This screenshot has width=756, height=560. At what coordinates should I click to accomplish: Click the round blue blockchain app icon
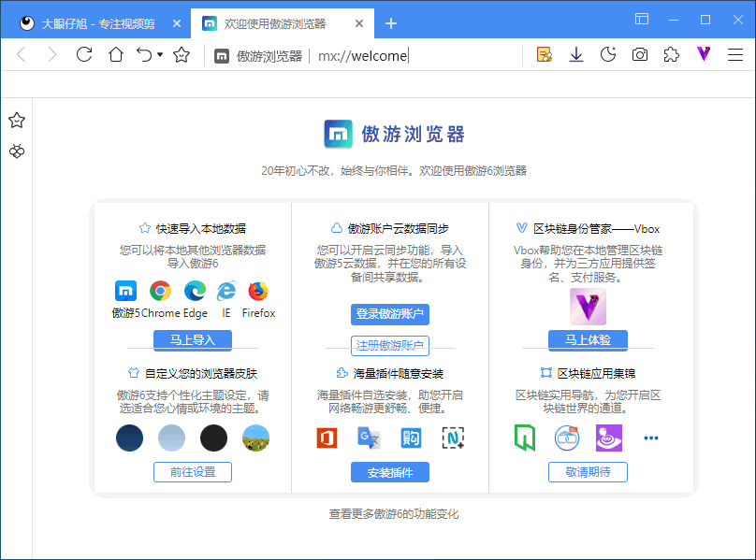click(x=566, y=438)
